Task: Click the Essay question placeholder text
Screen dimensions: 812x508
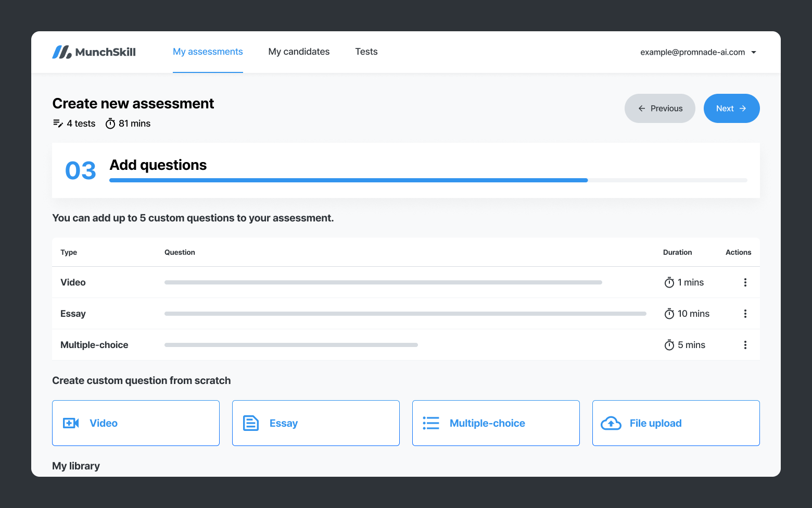Action: (405, 314)
